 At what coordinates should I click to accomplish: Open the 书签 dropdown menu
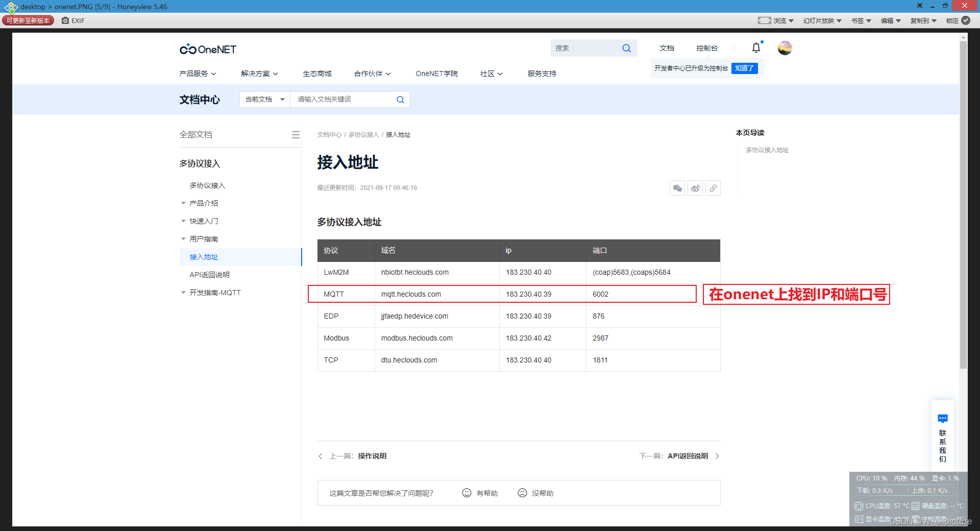coord(861,20)
